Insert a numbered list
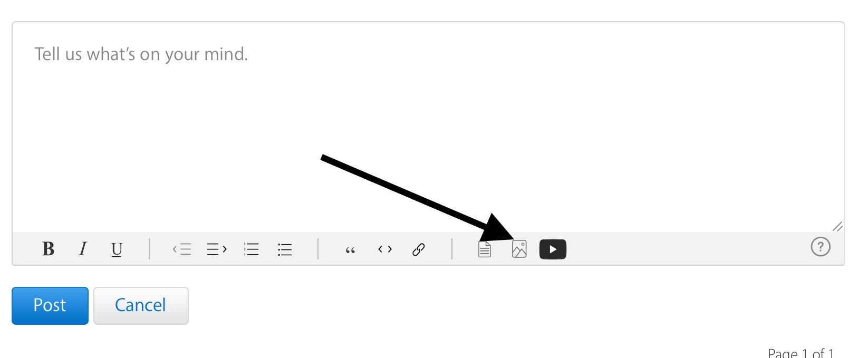868x358 pixels. pyautogui.click(x=252, y=249)
